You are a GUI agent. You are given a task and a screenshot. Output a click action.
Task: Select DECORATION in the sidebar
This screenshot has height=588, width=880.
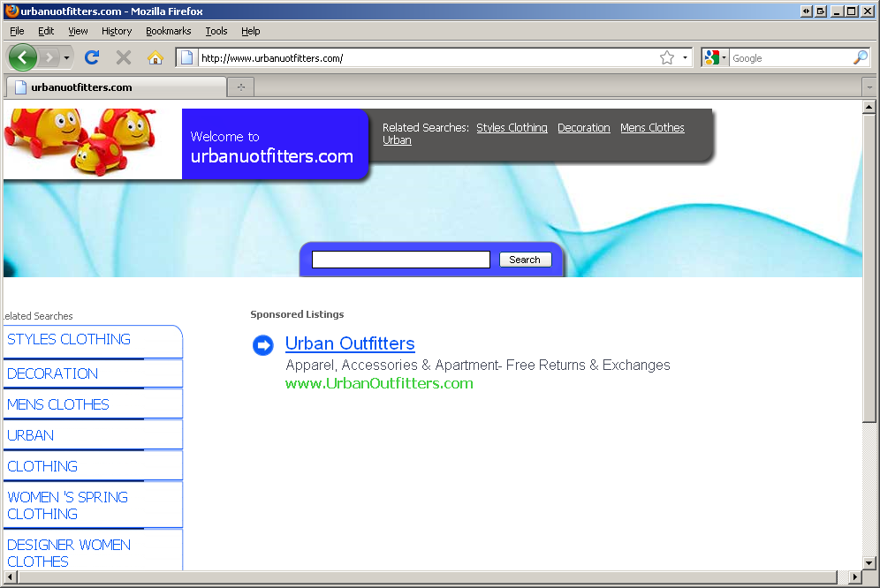(52, 373)
